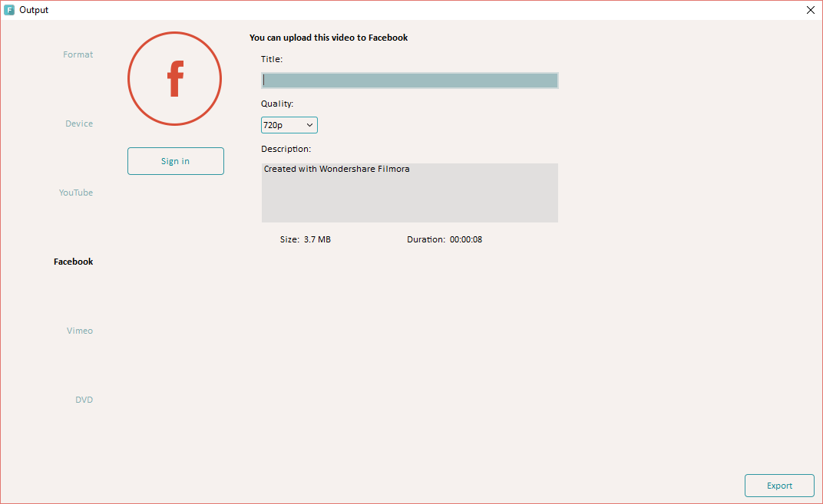Click the Export button
The image size is (823, 504).
[x=779, y=486]
